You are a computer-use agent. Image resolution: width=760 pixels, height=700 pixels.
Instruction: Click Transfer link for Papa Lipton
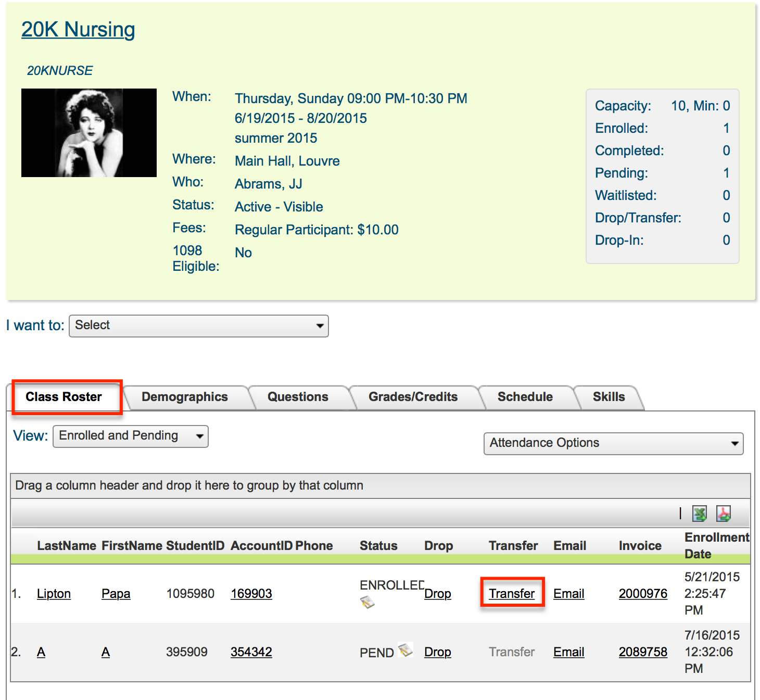point(512,594)
